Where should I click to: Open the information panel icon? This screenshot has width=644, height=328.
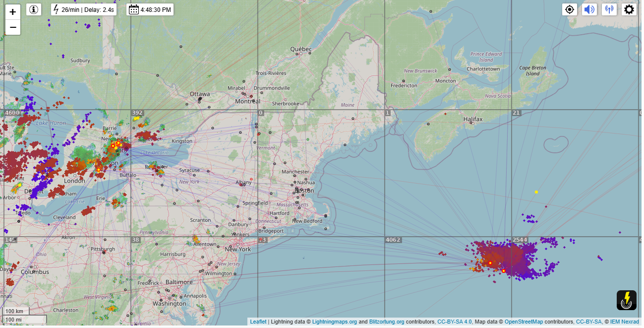pyautogui.click(x=34, y=9)
